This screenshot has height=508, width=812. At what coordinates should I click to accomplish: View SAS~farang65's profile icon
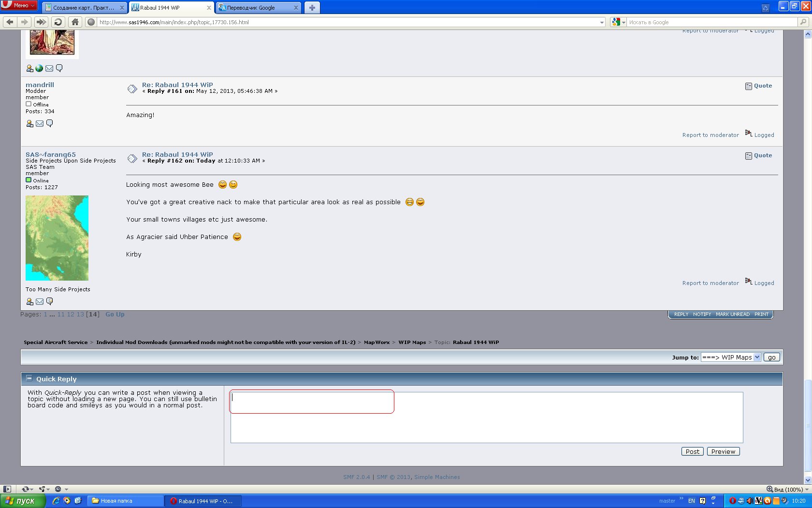point(29,302)
